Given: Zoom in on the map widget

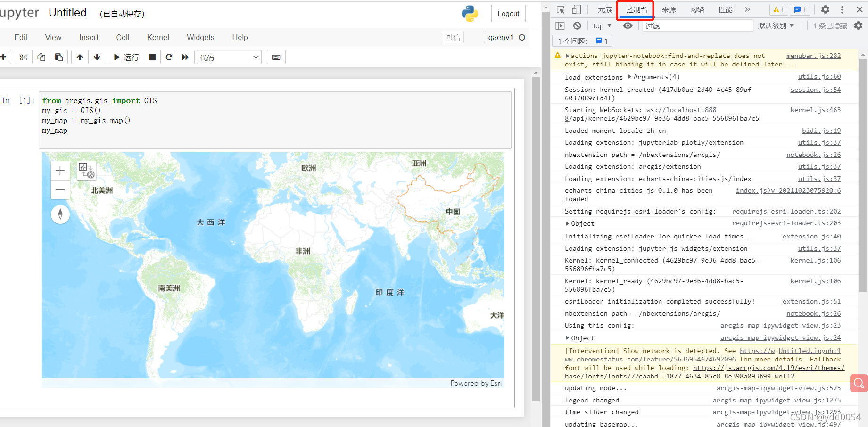Looking at the screenshot, I should coord(60,171).
